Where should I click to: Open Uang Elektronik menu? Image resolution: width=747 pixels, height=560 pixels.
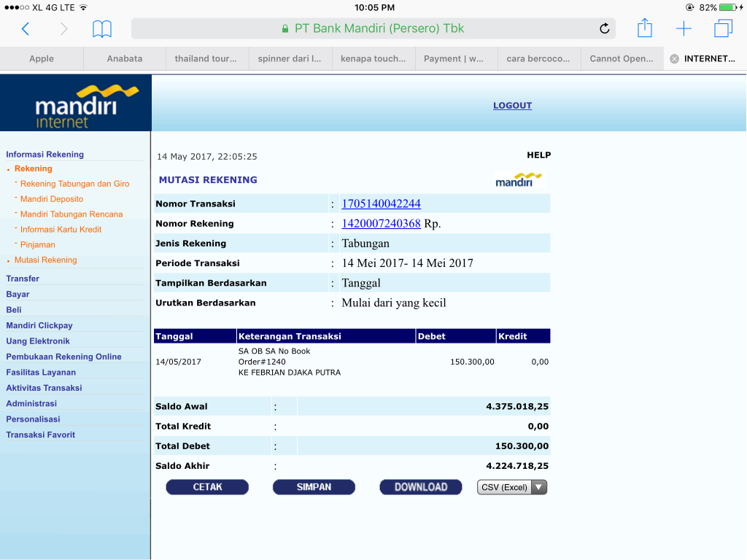(38, 341)
